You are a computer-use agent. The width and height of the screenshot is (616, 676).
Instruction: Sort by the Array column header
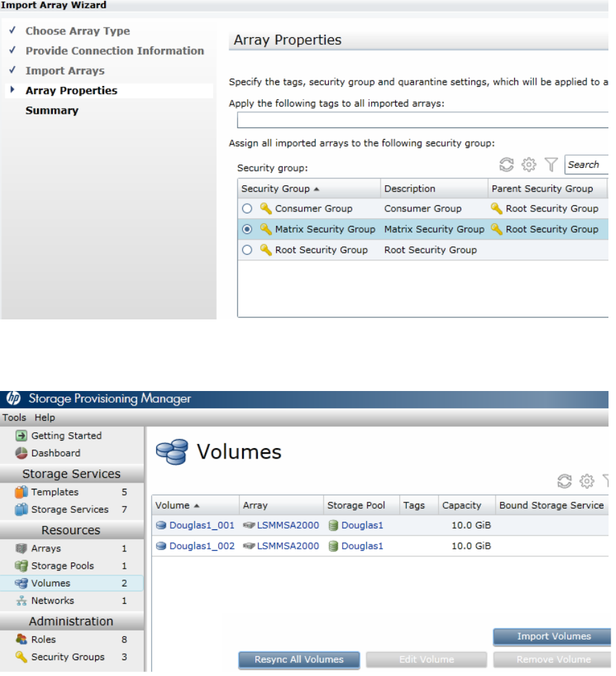(x=281, y=505)
